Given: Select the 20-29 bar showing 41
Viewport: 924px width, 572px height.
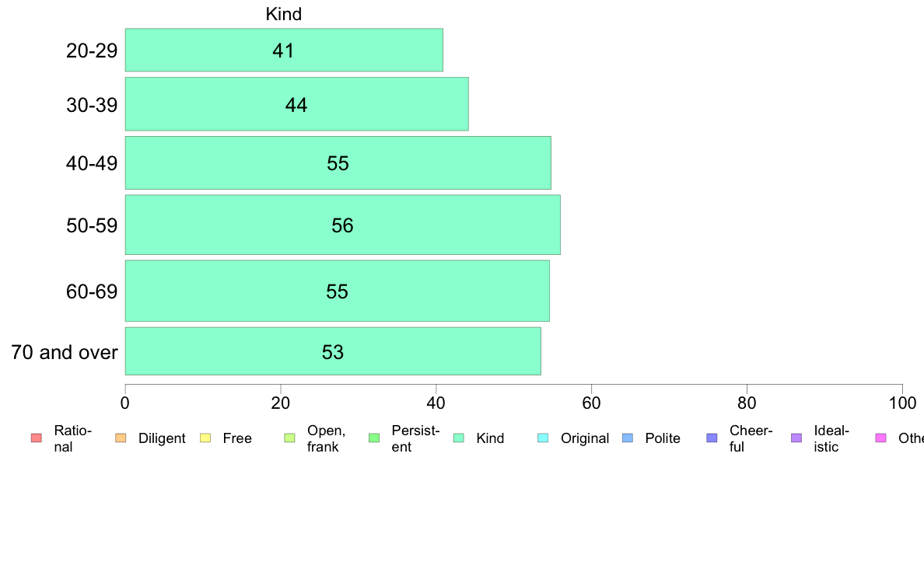Looking at the screenshot, I should [x=284, y=50].
